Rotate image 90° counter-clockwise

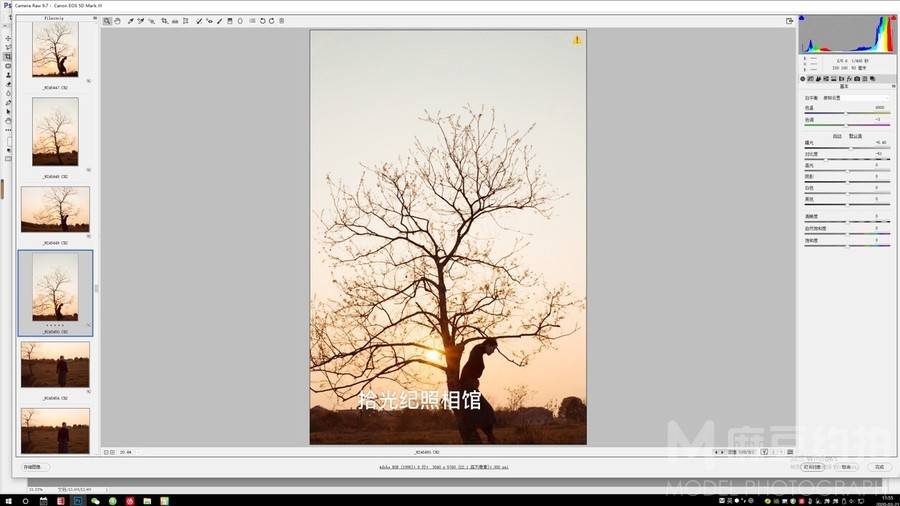pos(262,20)
